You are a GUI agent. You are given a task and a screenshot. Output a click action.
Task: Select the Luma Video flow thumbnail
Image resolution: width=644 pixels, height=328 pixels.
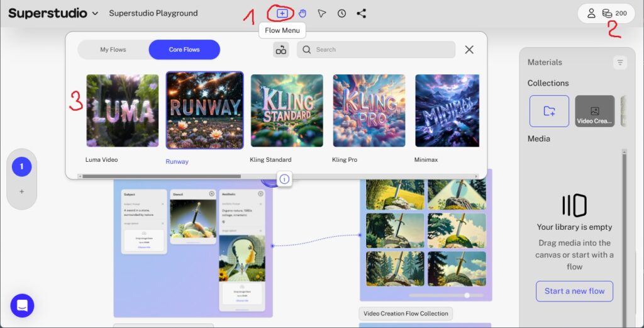(122, 111)
